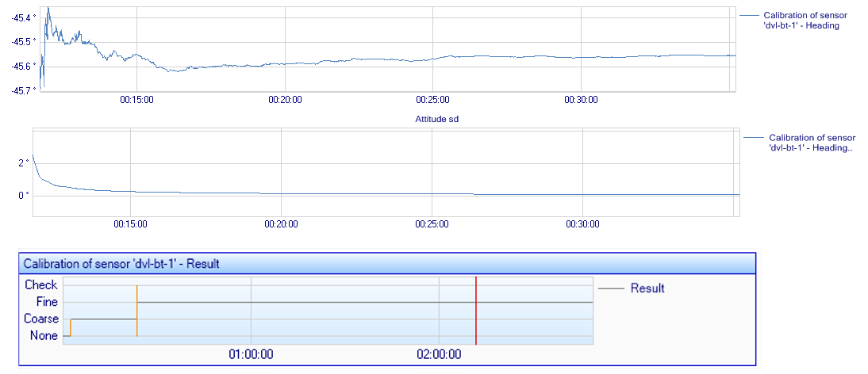
Task: Click the Heading legend entry of top chart
Action: click(801, 20)
